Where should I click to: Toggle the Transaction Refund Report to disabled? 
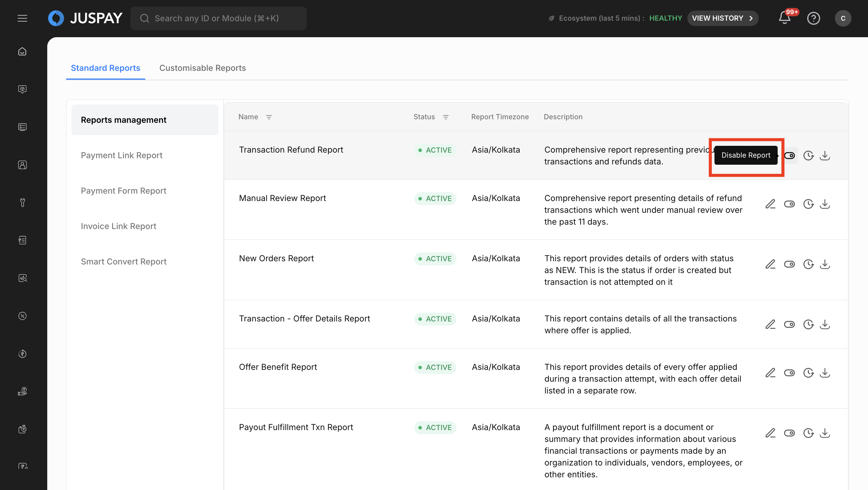point(789,155)
